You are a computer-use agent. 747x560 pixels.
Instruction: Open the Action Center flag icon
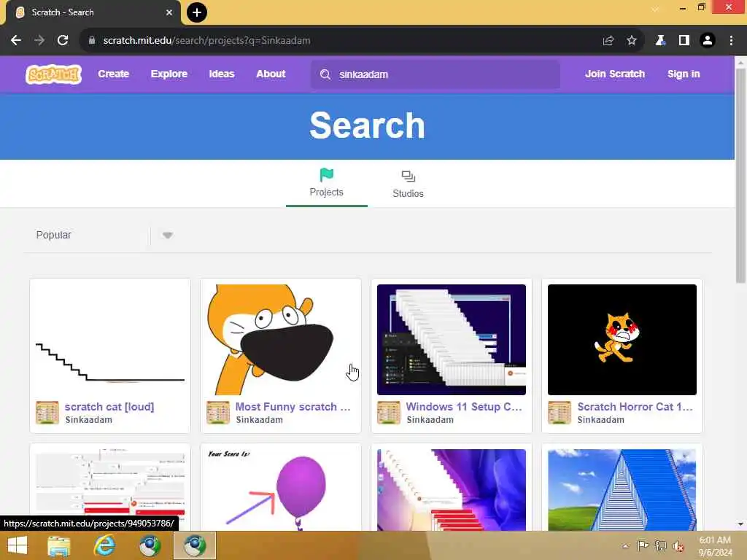click(643, 545)
